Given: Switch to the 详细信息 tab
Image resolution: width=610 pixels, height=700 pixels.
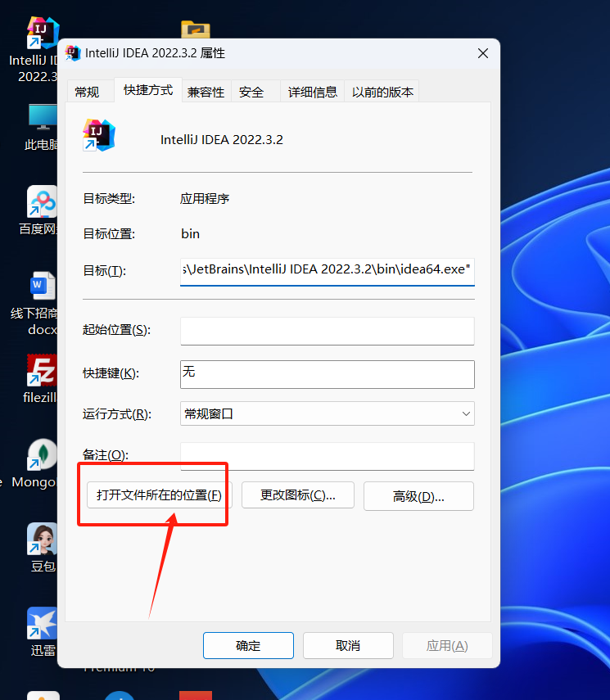Looking at the screenshot, I should [312, 92].
